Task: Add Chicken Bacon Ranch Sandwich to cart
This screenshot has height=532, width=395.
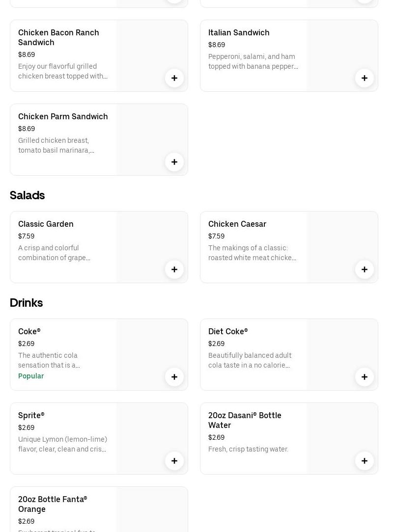Action: (x=174, y=78)
